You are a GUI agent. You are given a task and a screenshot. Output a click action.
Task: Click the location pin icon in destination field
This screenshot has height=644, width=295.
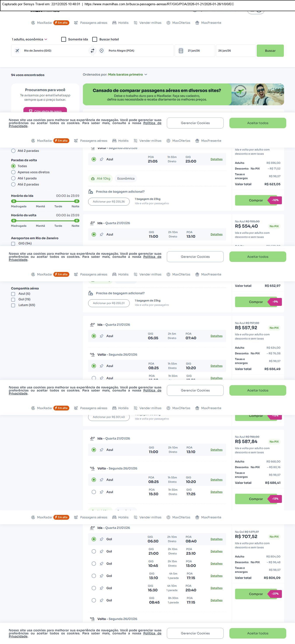102,51
